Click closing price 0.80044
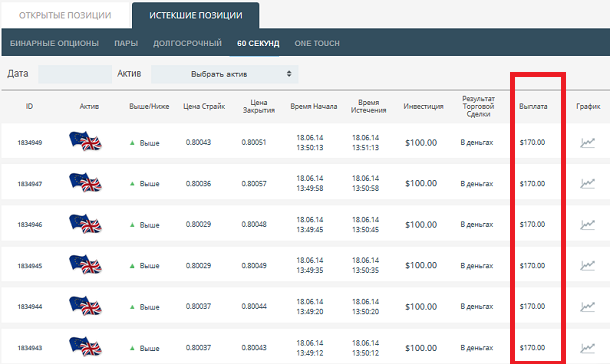Screen dimensions: 610x364 click(254, 306)
